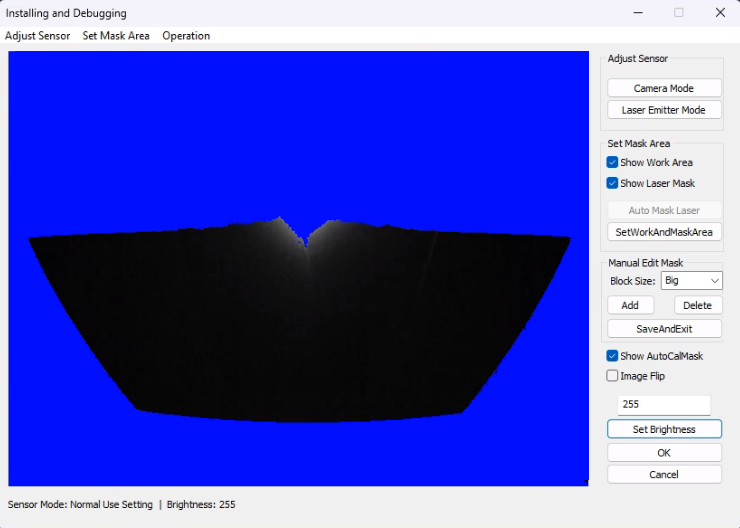740x528 pixels.
Task: Click the SetWorkAndMaskArea button
Action: 664,232
